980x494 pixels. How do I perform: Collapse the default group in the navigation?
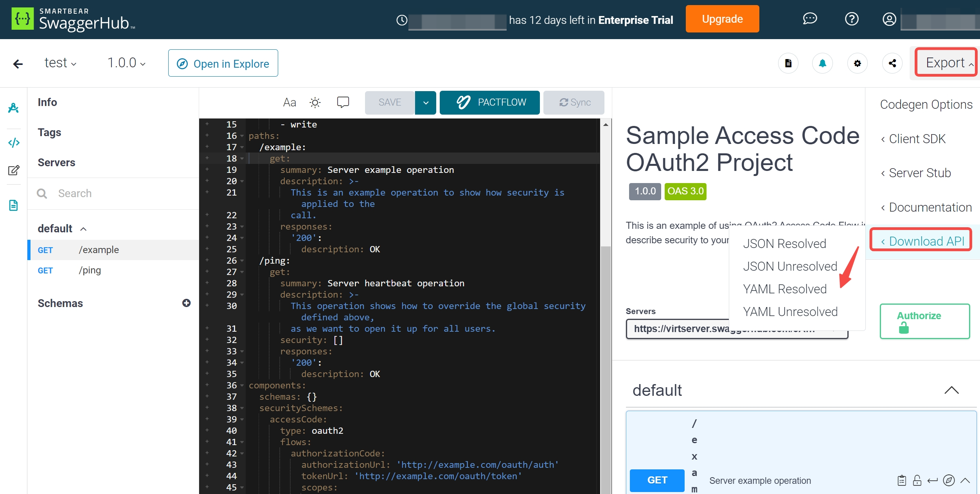coord(83,229)
